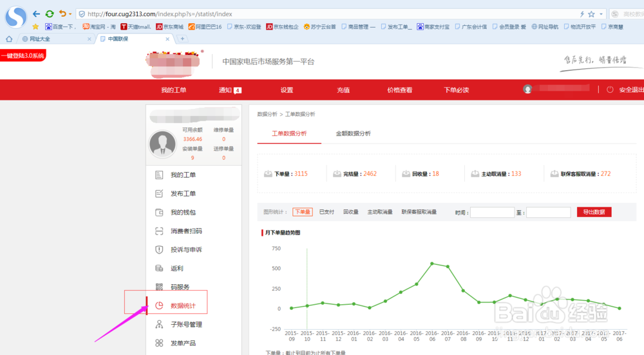Open the 网址导航 bookmark
644x355 pixels.
click(545, 26)
